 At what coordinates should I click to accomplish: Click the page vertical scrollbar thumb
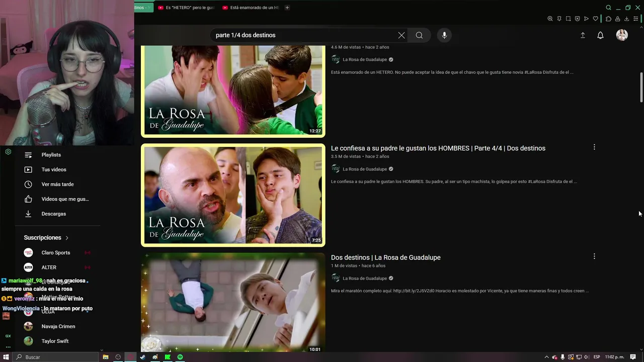(x=641, y=87)
